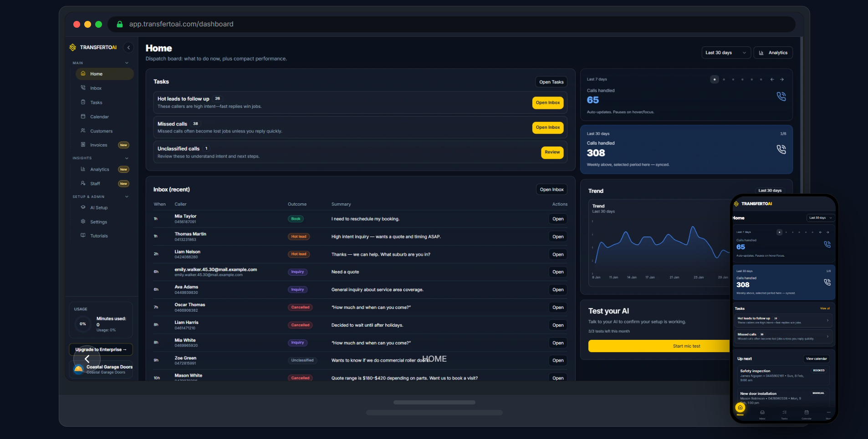Select the second carousel dot on Last 7 days card
This screenshot has height=439, width=868.
tap(724, 79)
